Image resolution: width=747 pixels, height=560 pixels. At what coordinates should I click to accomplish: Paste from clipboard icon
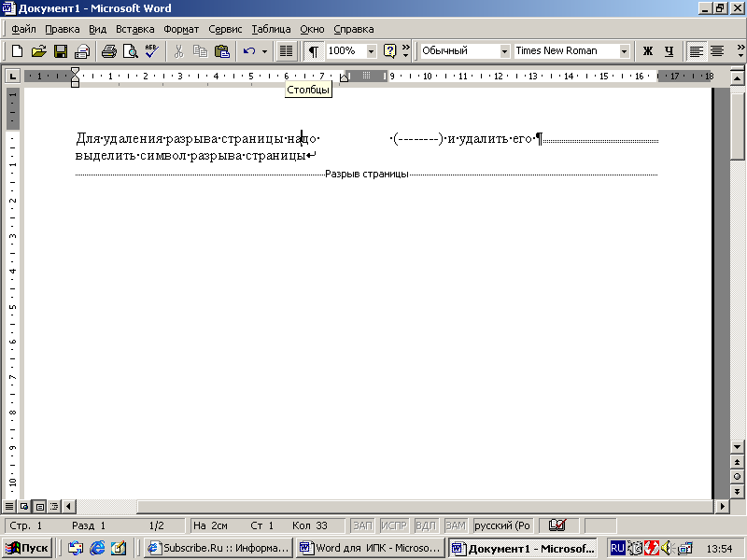tap(222, 51)
